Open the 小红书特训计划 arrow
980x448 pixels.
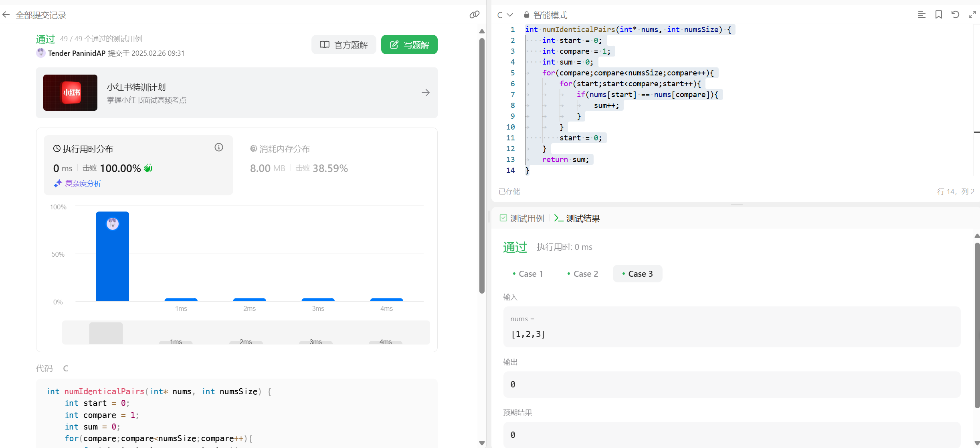tap(425, 93)
